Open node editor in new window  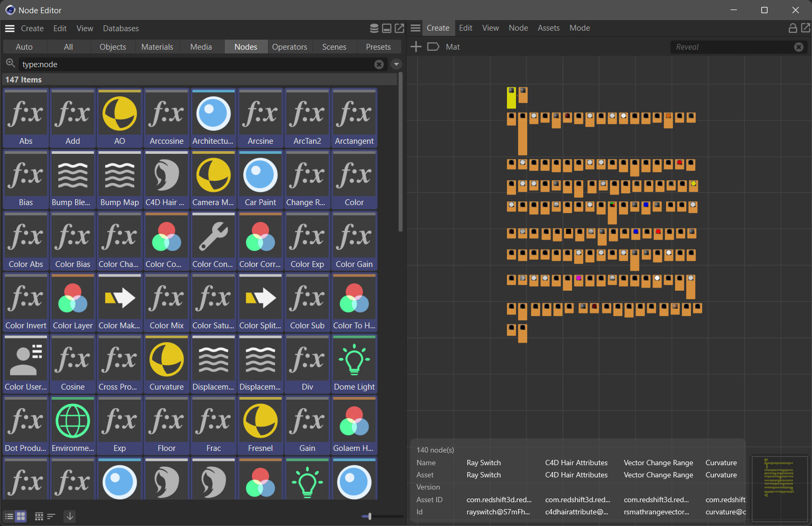806,28
